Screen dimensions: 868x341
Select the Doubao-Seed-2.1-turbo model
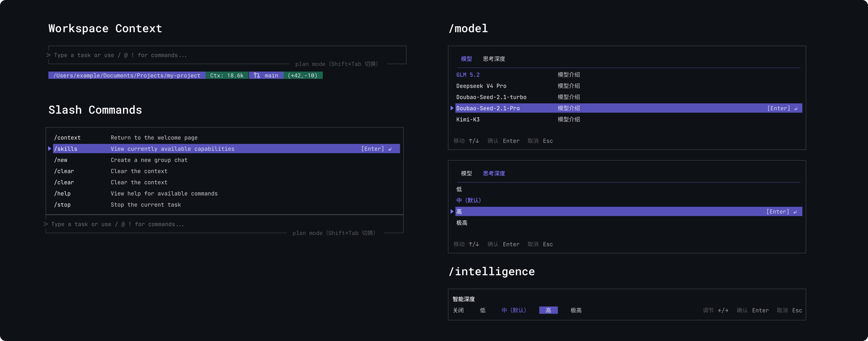491,97
